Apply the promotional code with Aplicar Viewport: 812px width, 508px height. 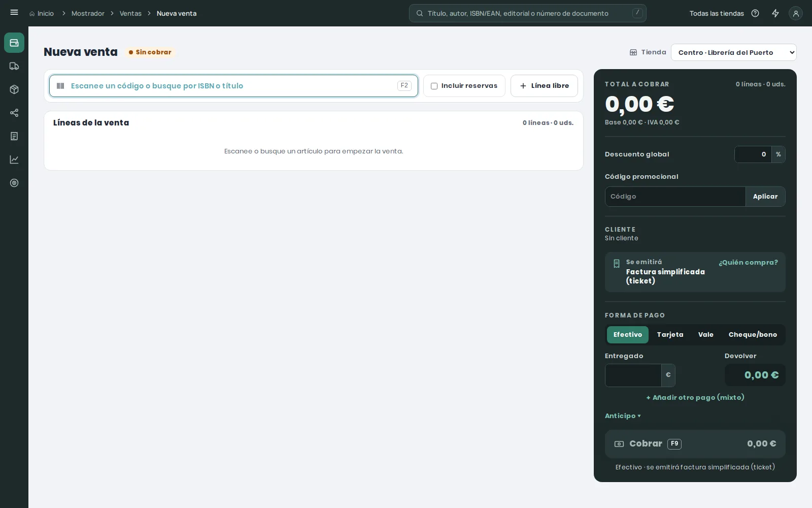coord(765,197)
